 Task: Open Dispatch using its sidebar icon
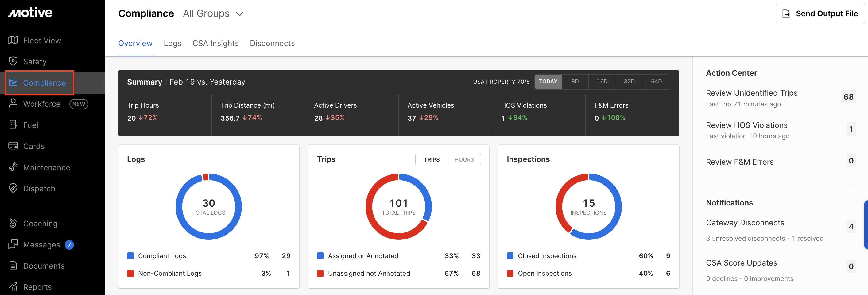point(13,188)
